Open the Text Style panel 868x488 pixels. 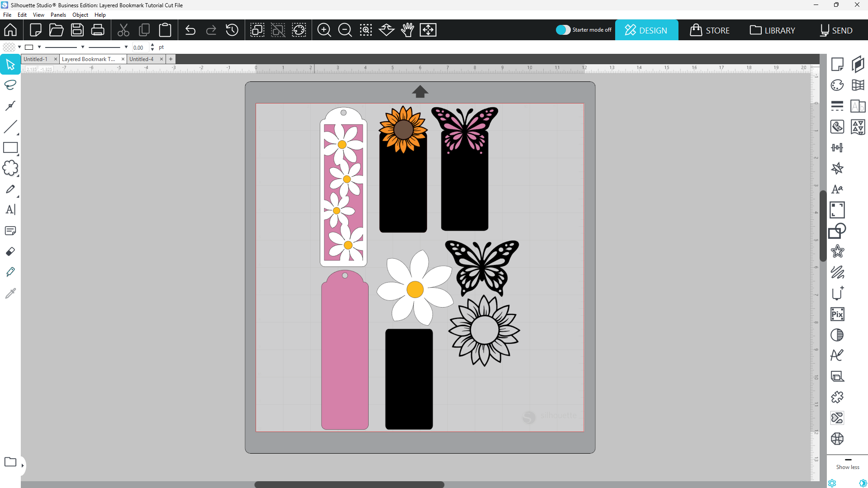point(837,189)
